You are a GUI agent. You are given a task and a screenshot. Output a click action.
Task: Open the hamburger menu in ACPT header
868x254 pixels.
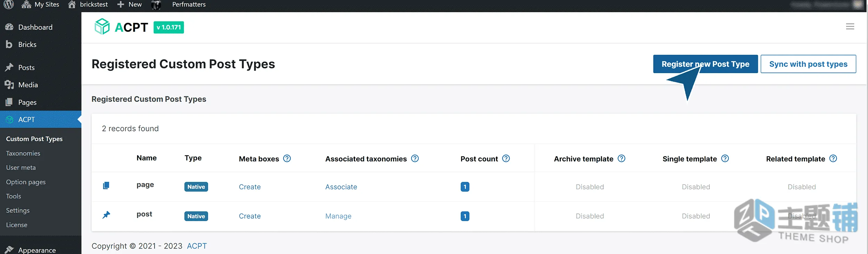[x=850, y=26]
